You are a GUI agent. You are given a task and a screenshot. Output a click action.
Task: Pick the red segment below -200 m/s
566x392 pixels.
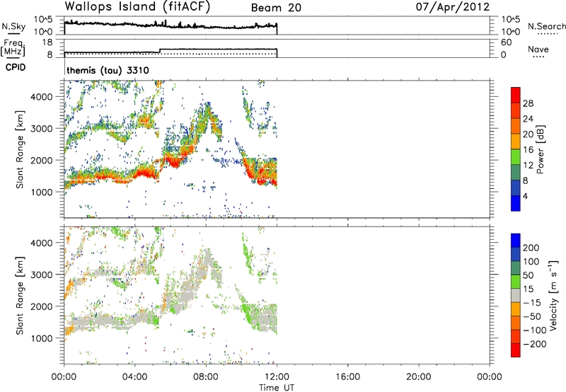pyautogui.click(x=516, y=350)
